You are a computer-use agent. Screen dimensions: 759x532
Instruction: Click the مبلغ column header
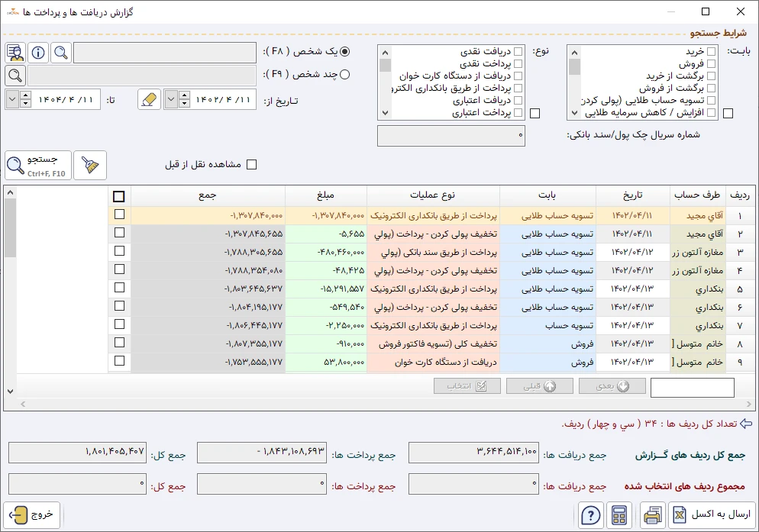(x=326, y=195)
